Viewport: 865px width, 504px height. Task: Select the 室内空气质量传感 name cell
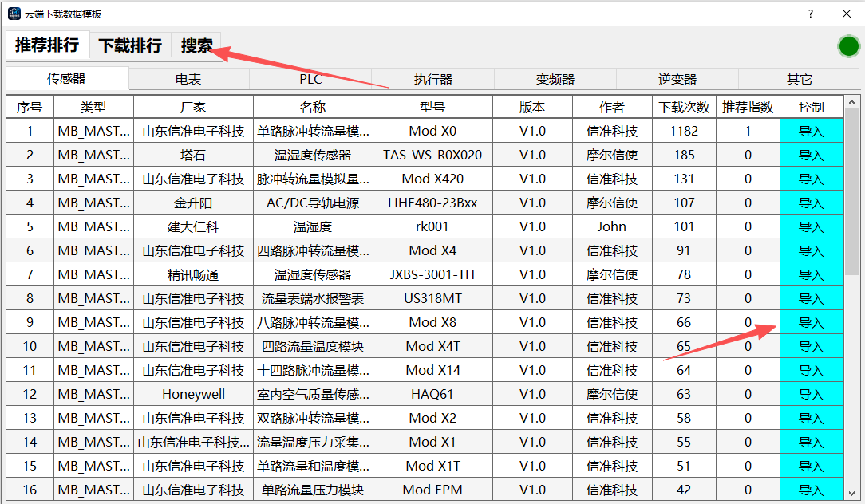pyautogui.click(x=313, y=394)
